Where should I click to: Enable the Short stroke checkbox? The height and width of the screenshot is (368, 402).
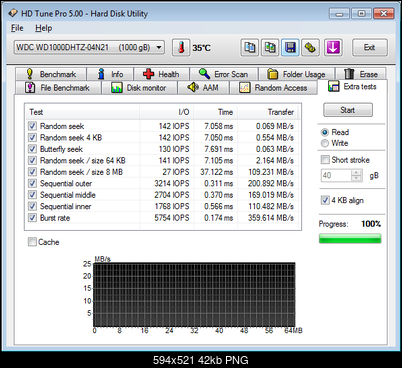coord(325,160)
